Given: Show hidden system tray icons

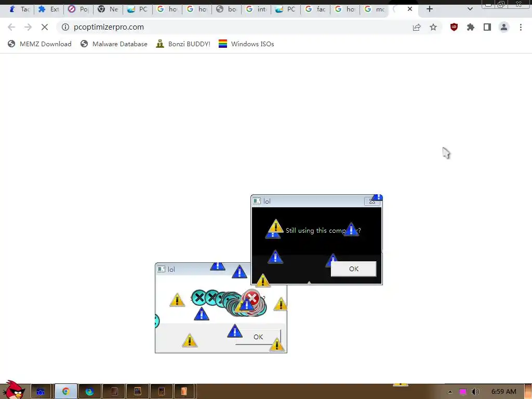Looking at the screenshot, I should 450,392.
